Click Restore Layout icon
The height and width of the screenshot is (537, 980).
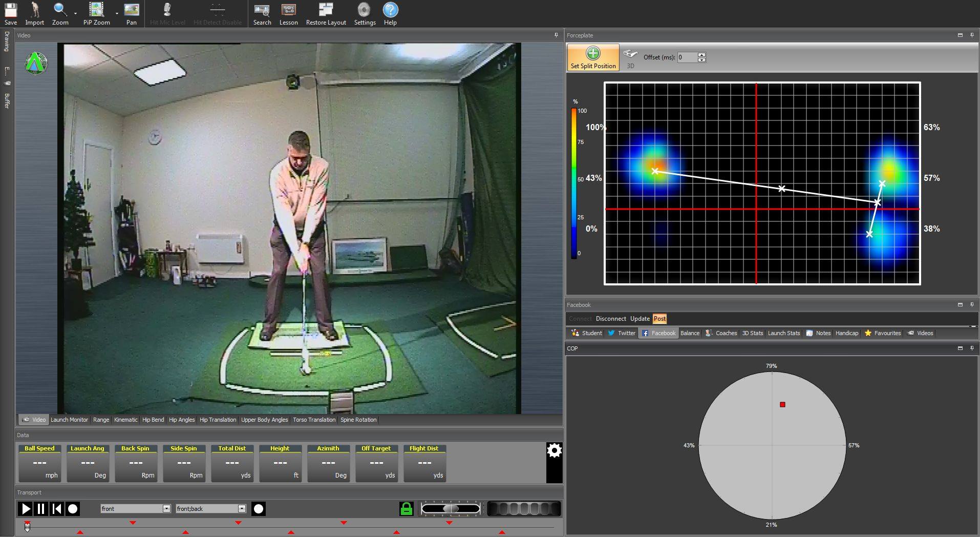(x=326, y=14)
